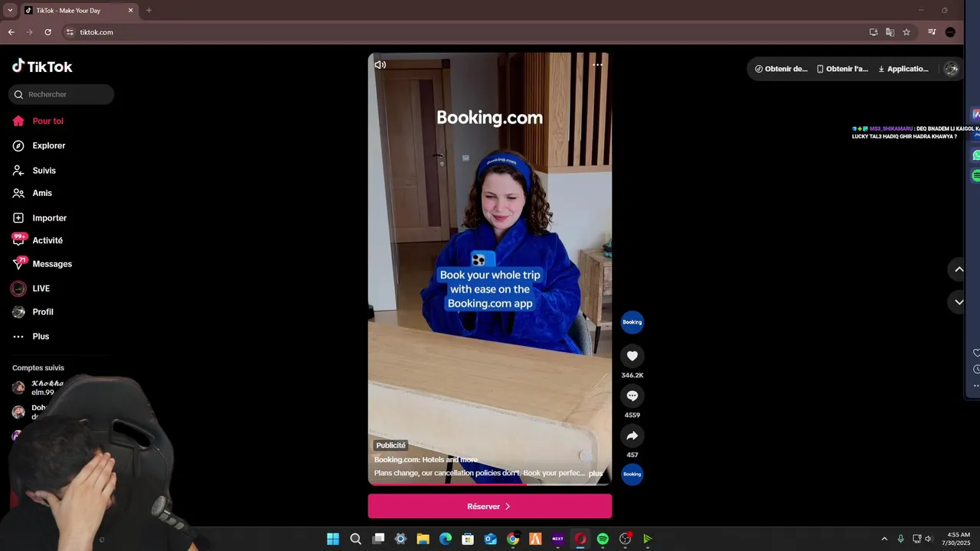Reload the TikTok page
Screen dimensions: 980x551
tap(47, 32)
